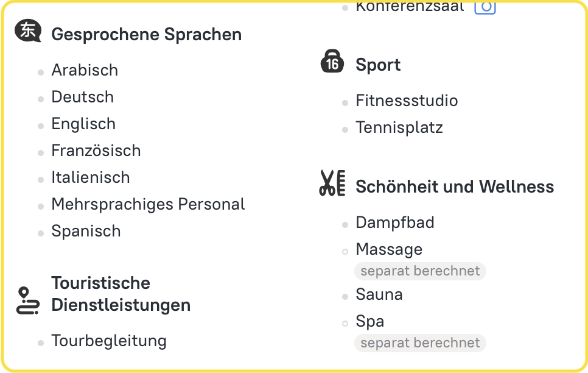Select the Tennisplatz amenity
Image resolution: width=588 pixels, height=373 pixels.
click(399, 127)
